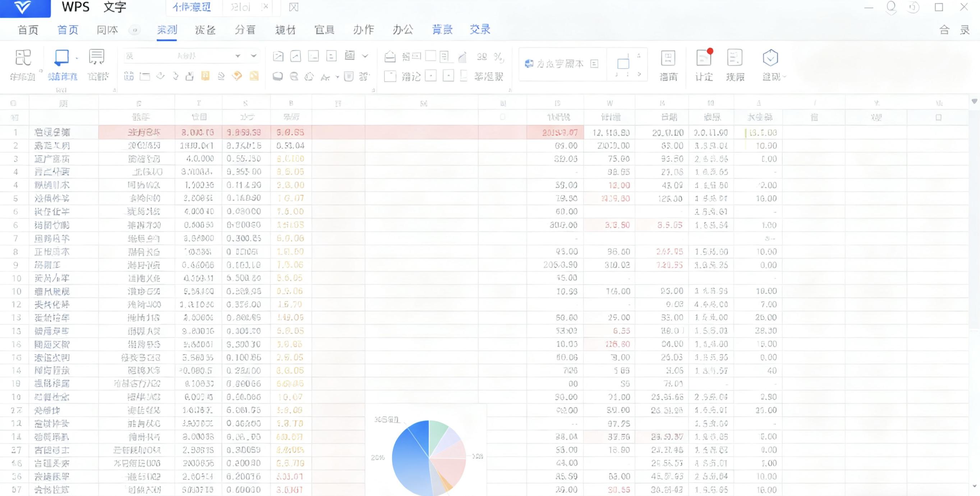The width and height of the screenshot is (980, 496).
Task: Open the chart style dropdown chevron
Action: tap(365, 56)
